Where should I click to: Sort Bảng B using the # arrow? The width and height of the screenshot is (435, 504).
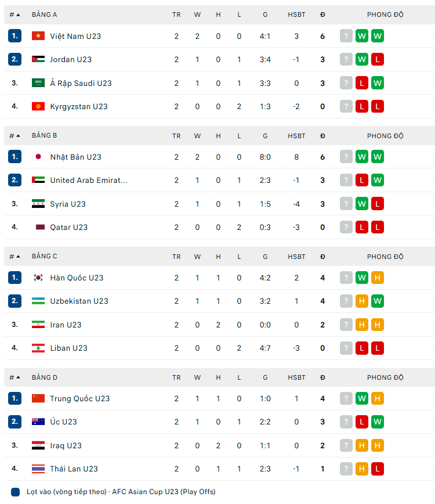coord(18,135)
